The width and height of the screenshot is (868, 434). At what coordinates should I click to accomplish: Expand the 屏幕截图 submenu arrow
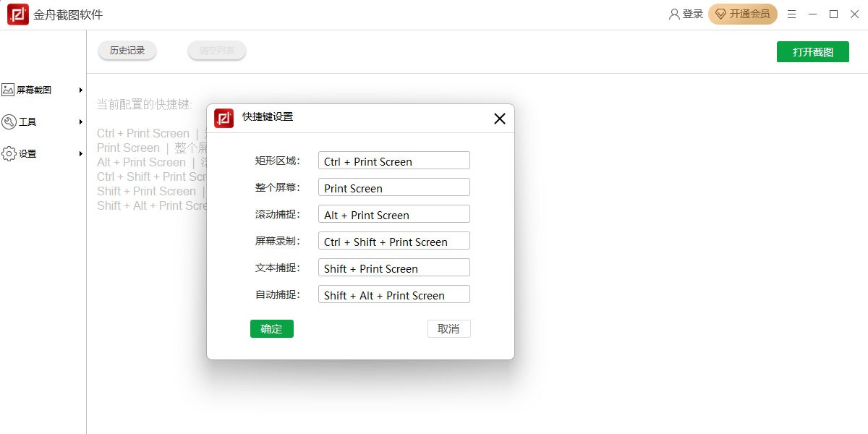tap(81, 90)
